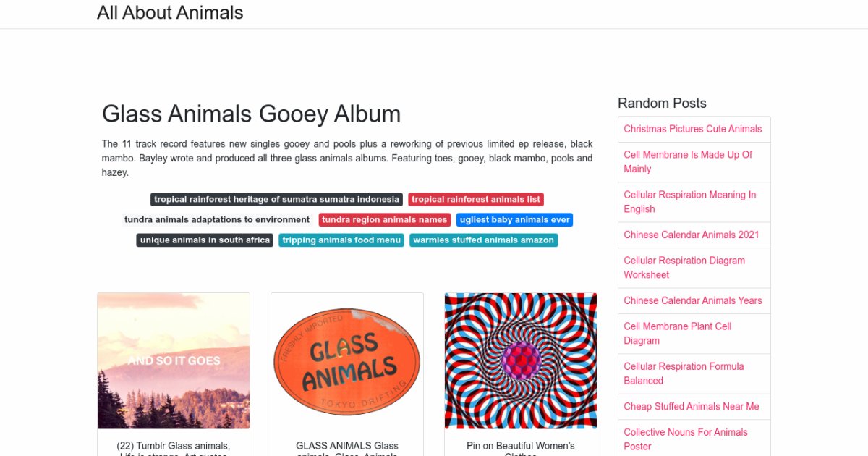Select the unique animals in south africa tag
The image size is (868, 456).
[x=205, y=240]
